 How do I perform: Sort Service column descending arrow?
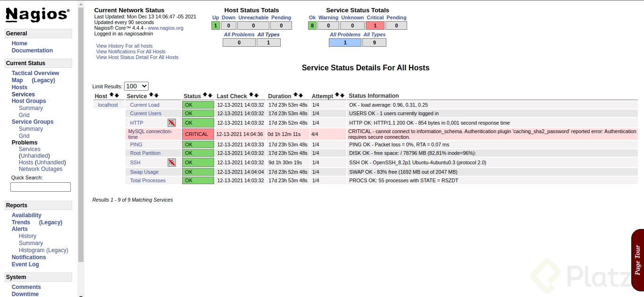click(x=157, y=95)
